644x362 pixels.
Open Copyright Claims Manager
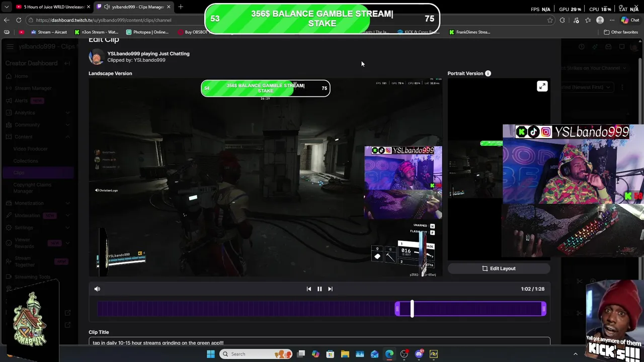(x=32, y=188)
